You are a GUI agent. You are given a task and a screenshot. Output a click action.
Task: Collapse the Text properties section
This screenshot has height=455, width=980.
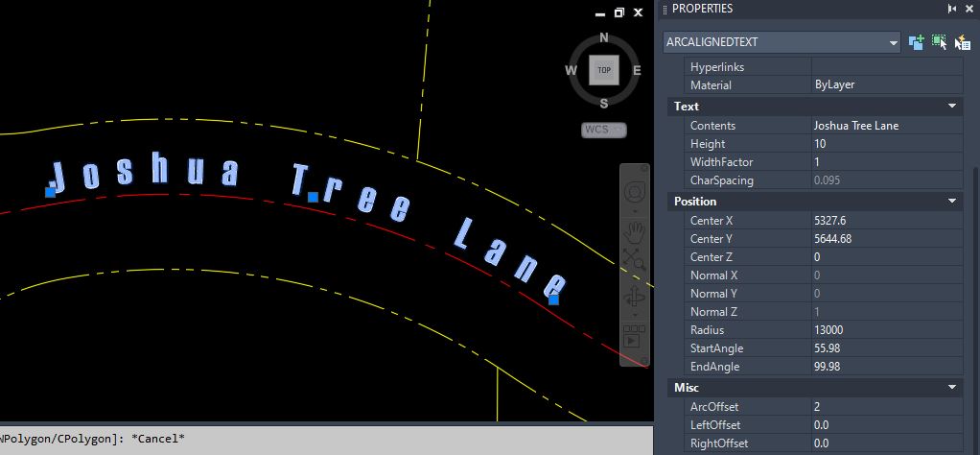pyautogui.click(x=952, y=107)
